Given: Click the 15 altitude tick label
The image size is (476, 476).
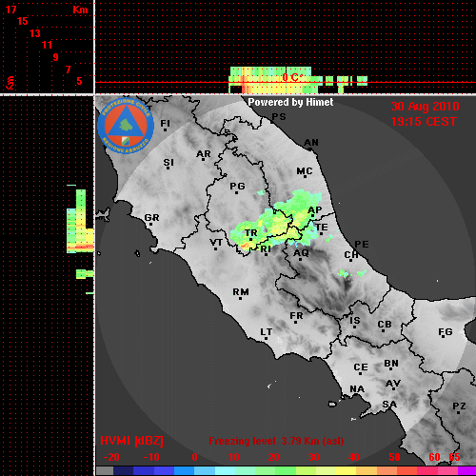Looking at the screenshot, I should [x=23, y=21].
